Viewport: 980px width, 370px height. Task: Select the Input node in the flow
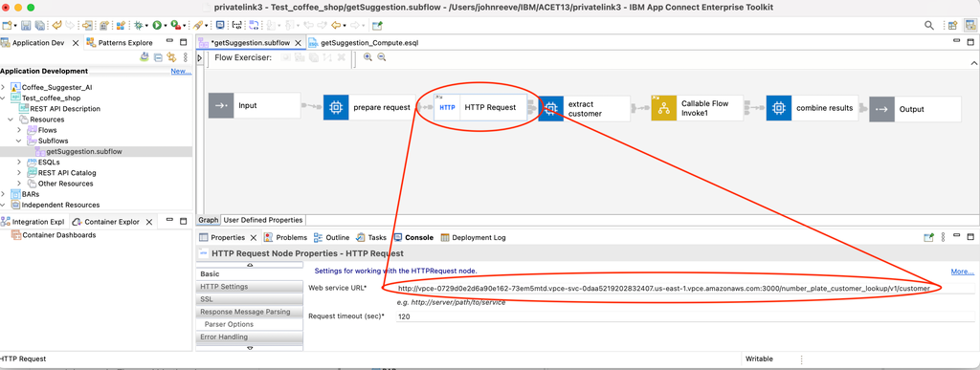(x=255, y=106)
